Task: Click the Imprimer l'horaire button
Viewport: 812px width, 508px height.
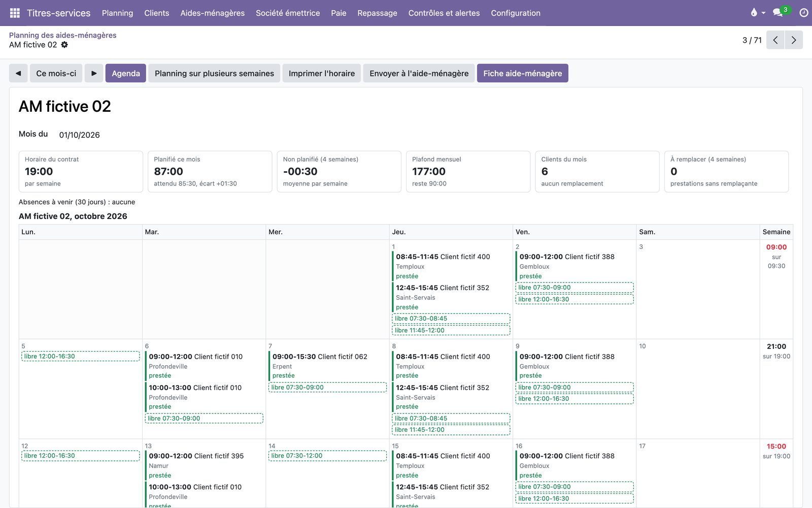Action: pyautogui.click(x=322, y=73)
